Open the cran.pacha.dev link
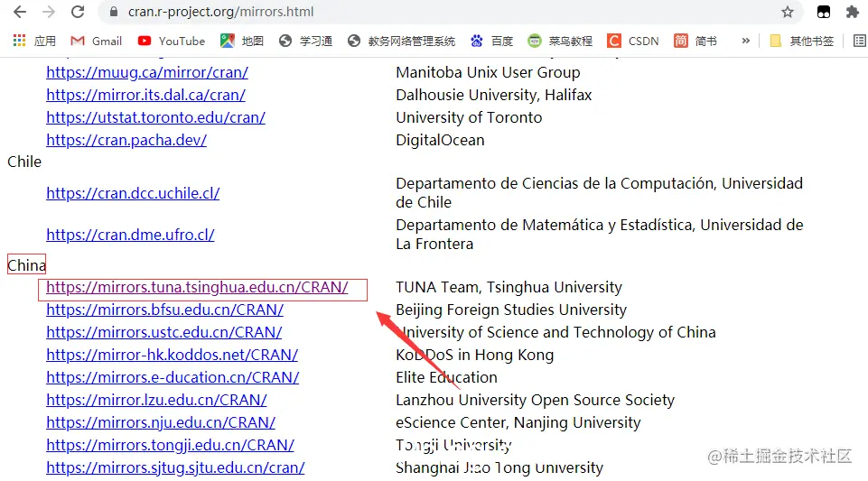This screenshot has height=481, width=868. 126,141
